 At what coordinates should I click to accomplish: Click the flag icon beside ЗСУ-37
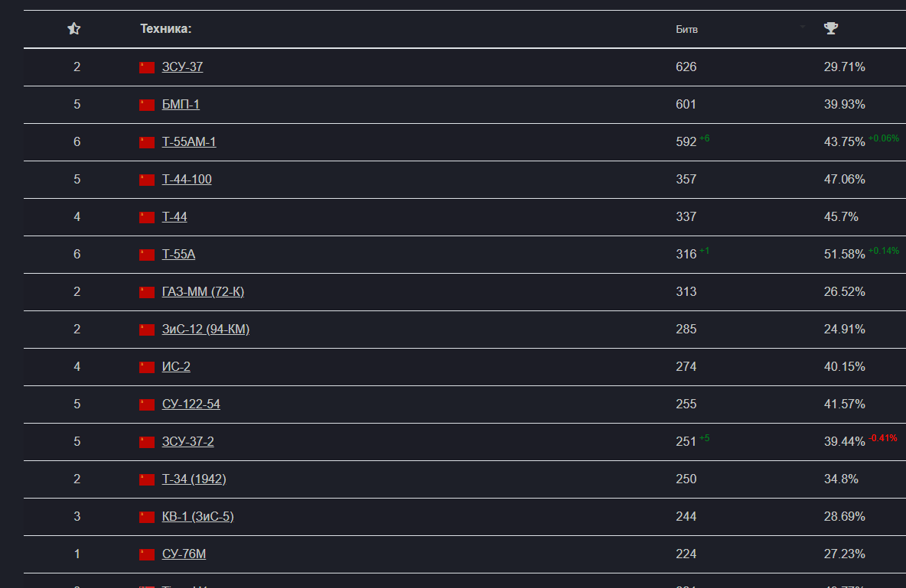(x=147, y=67)
